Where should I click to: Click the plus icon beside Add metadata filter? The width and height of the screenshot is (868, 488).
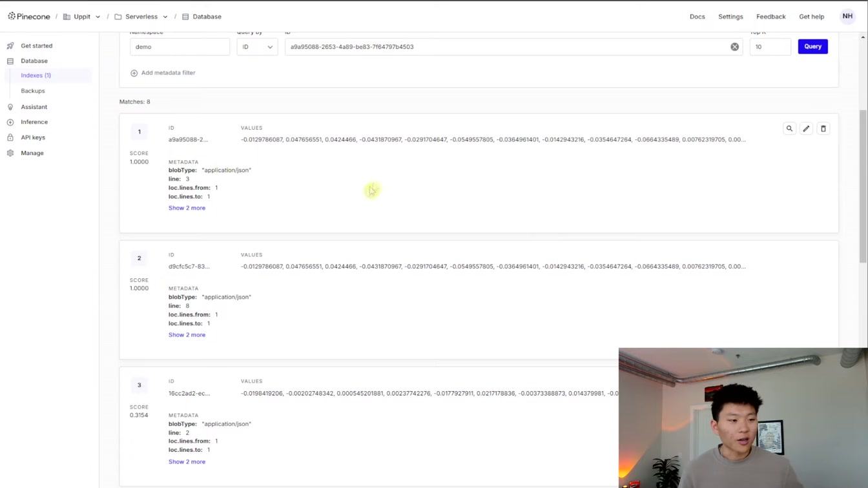click(x=134, y=73)
